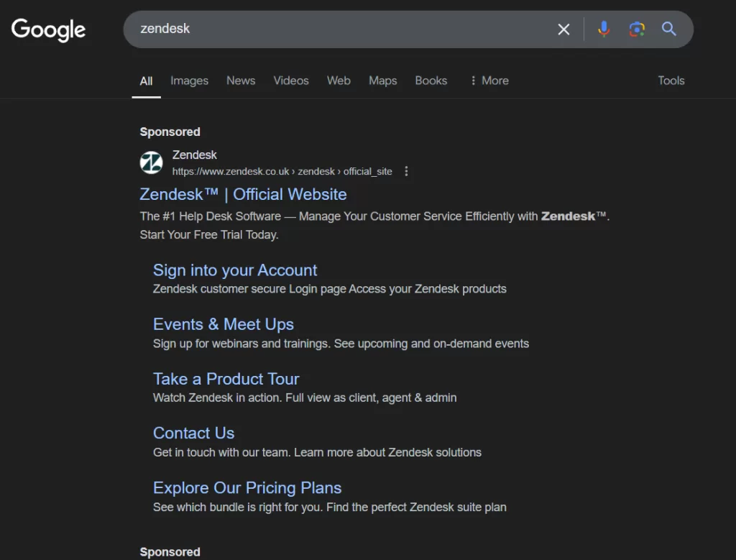Switch to the News tab

(241, 81)
